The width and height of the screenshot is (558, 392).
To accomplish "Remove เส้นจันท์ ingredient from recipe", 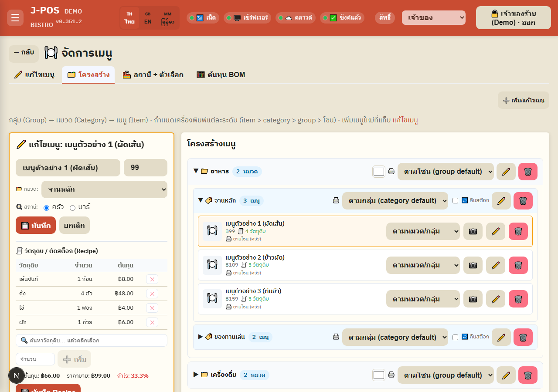I will click(152, 279).
